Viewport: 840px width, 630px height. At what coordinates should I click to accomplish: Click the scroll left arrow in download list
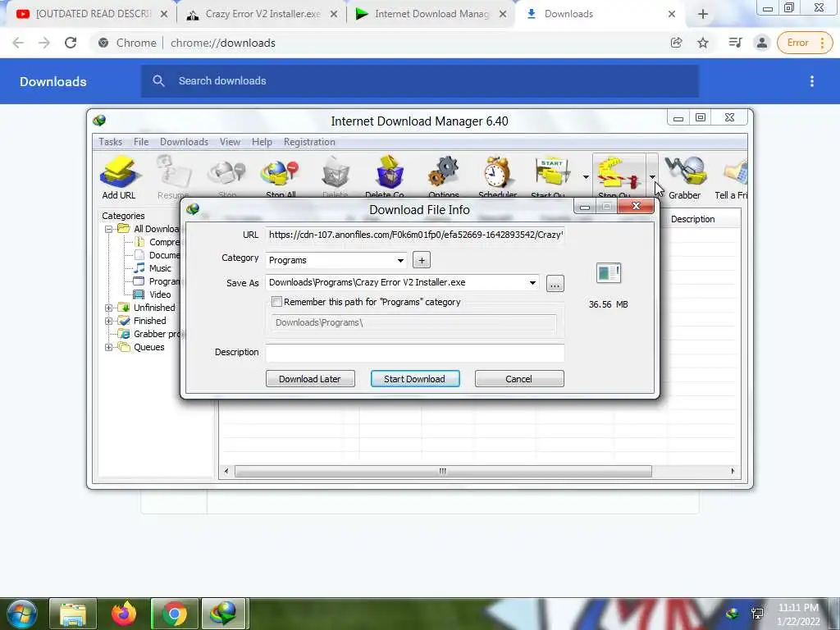click(x=226, y=472)
